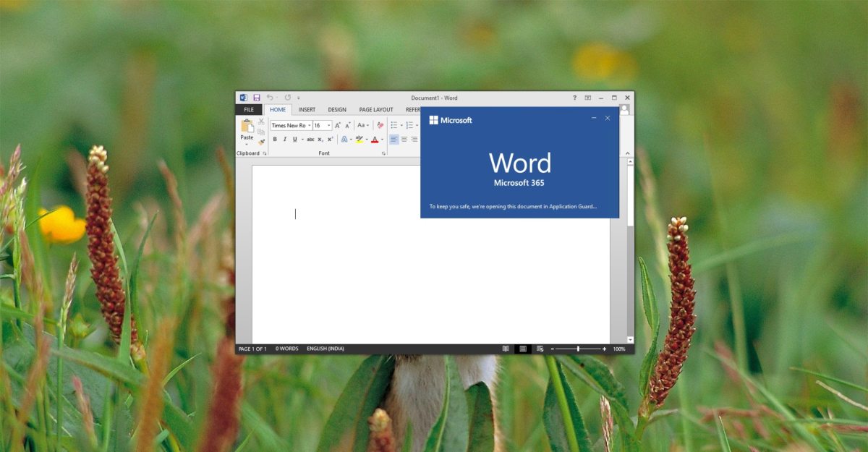Screen dimensions: 868x452
Task: Switch to the DESIGN ribbon tab
Action: tap(337, 110)
